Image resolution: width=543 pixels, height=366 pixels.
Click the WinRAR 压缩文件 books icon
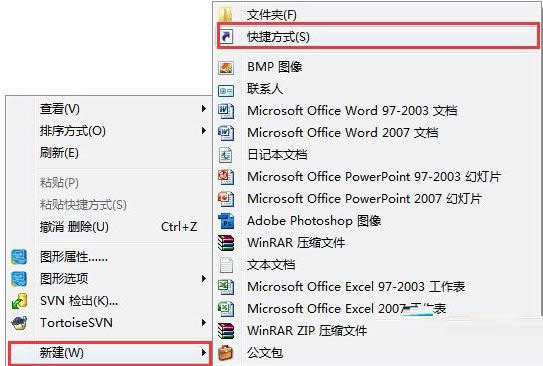coord(226,243)
